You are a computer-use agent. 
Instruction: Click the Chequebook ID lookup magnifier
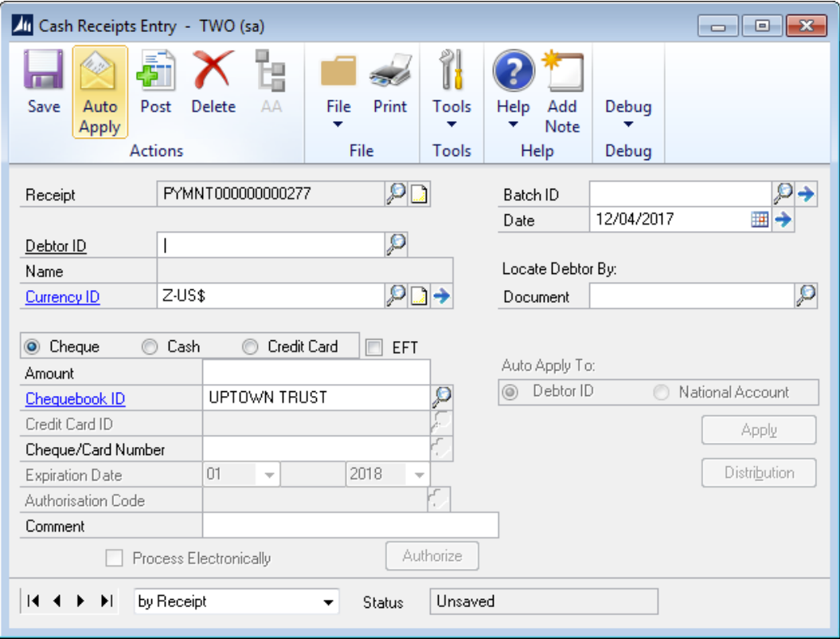pos(441,397)
